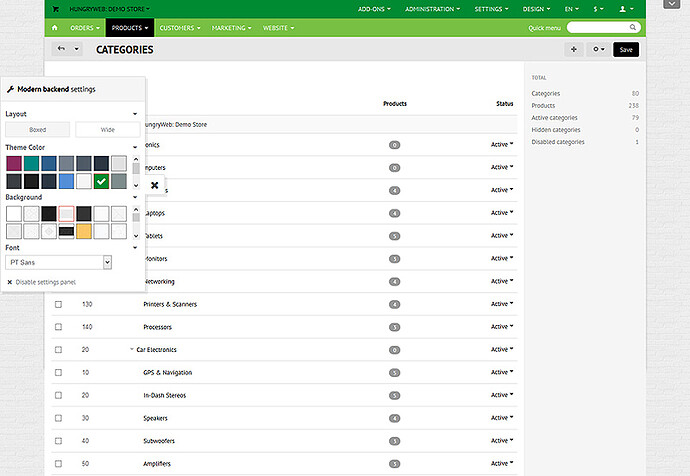This screenshot has width=690, height=476.
Task: Pick the magenta theme color swatch
Action: tap(14, 163)
